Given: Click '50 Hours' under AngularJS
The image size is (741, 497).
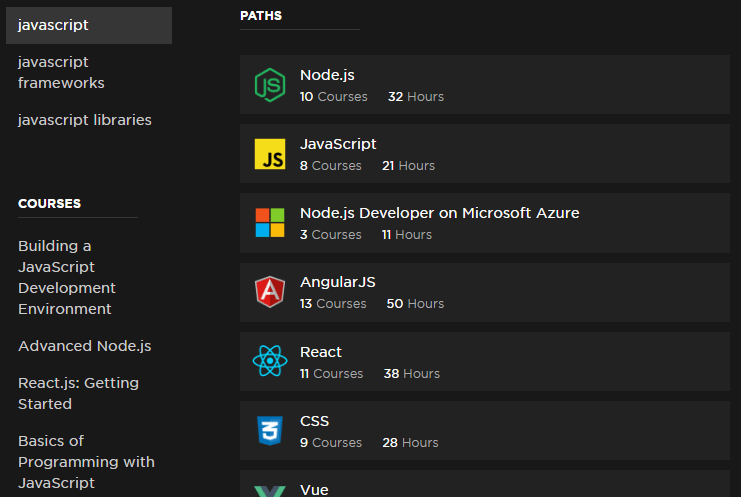Looking at the screenshot, I should [x=415, y=304].
